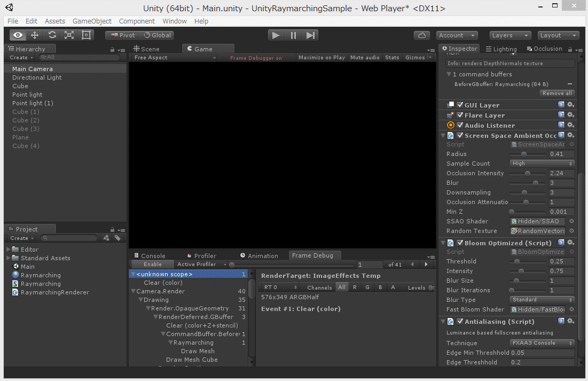Disable Antialiasing script checkbox
588x381 pixels.
(x=460, y=321)
